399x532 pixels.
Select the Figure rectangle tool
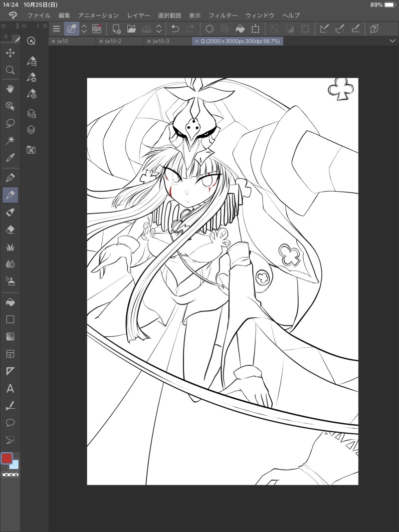pyautogui.click(x=10, y=319)
